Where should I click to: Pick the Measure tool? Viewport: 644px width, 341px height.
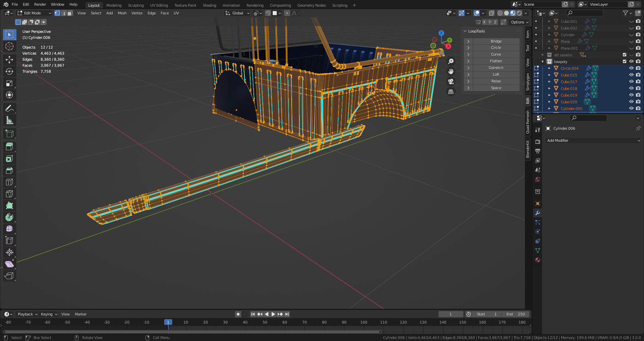click(9, 120)
